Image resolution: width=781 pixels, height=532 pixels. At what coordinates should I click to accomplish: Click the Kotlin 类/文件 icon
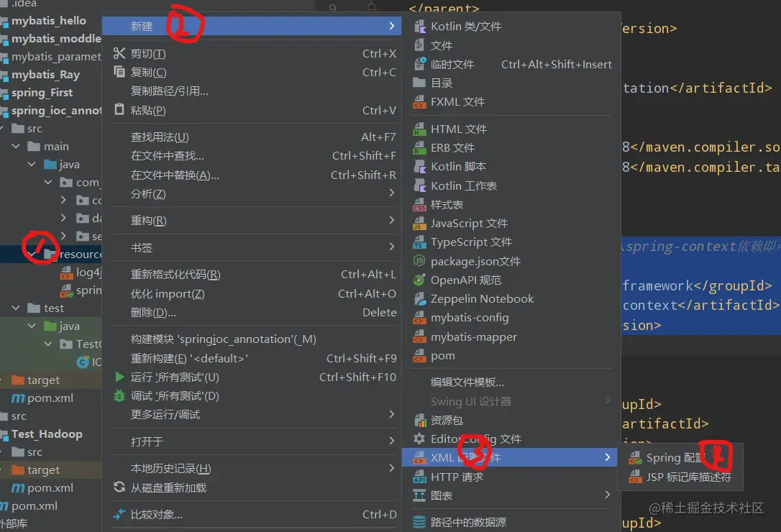pyautogui.click(x=420, y=27)
